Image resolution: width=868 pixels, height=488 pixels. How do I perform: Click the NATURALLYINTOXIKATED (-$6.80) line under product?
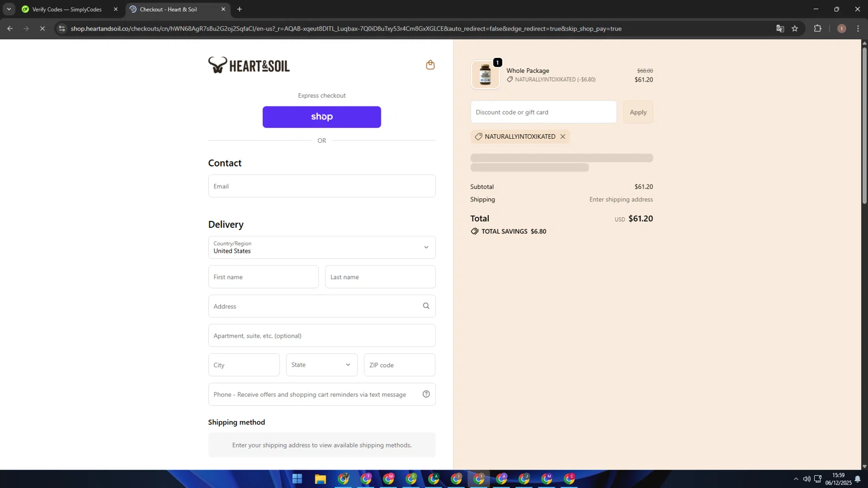coord(551,80)
